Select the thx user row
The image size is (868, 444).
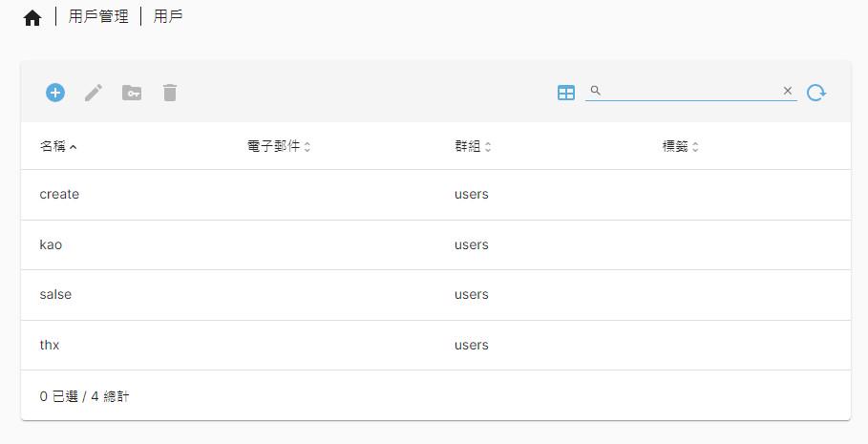pos(435,346)
